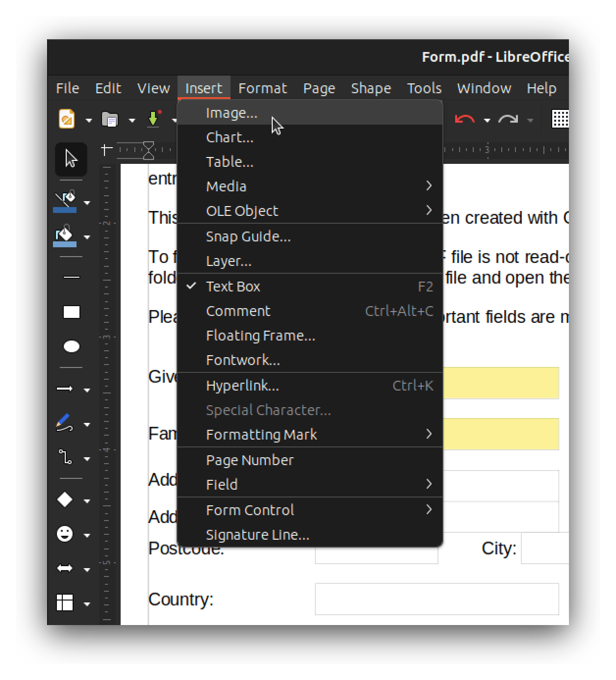Open the Tools menu

(x=424, y=88)
